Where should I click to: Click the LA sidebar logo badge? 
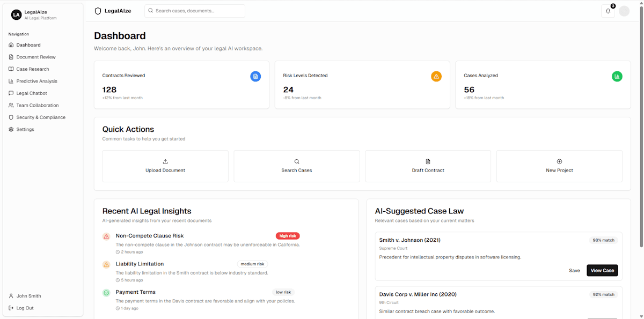pyautogui.click(x=16, y=15)
